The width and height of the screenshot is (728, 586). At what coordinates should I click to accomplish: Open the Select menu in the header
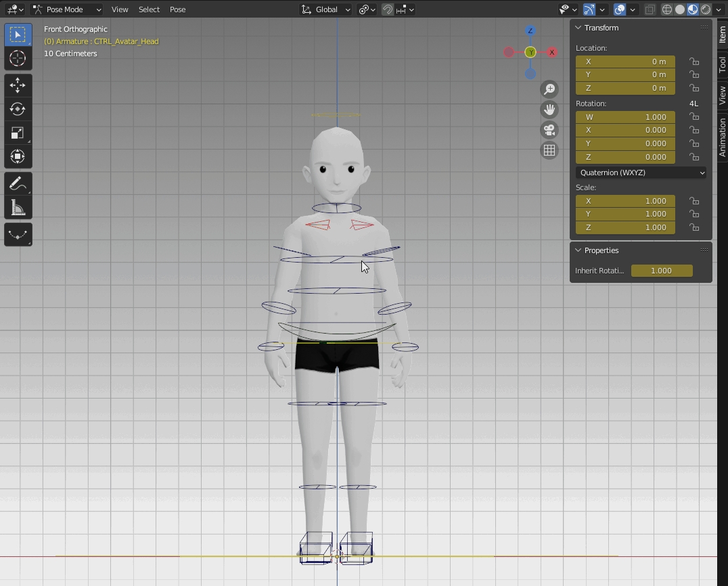149,9
